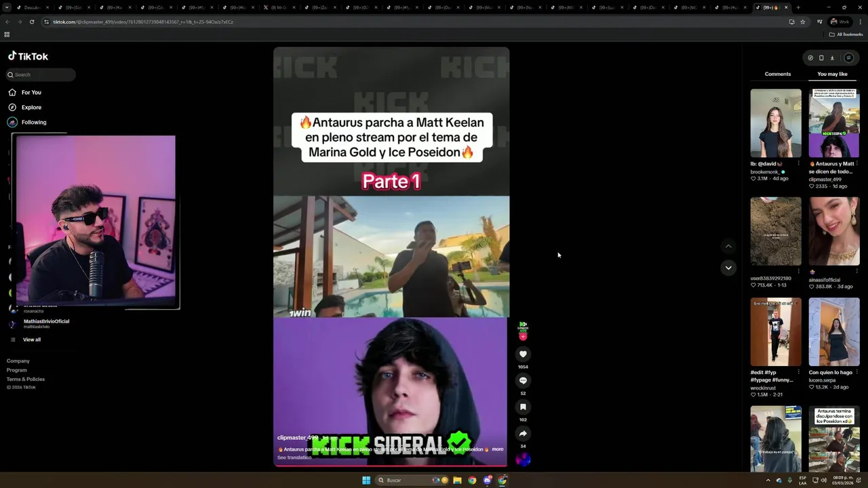
Task: Click the ESP LAA language indicator
Action: pyautogui.click(x=803, y=480)
